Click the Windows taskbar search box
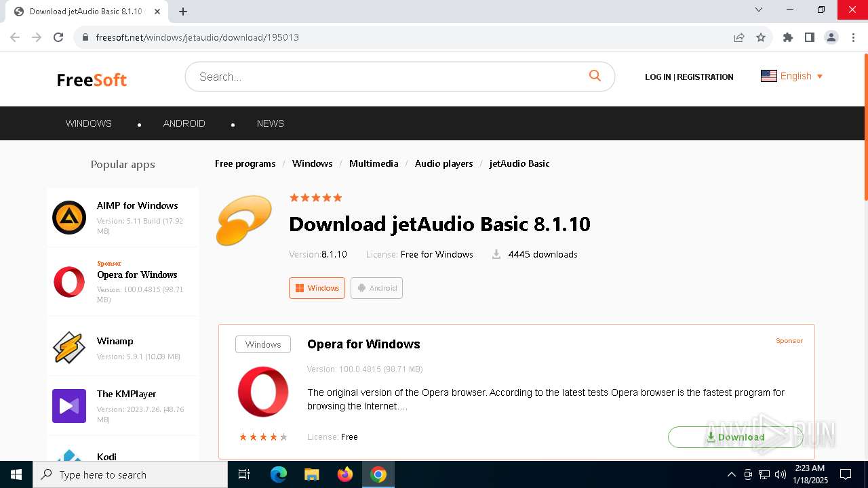This screenshot has width=868, height=488. [x=130, y=474]
